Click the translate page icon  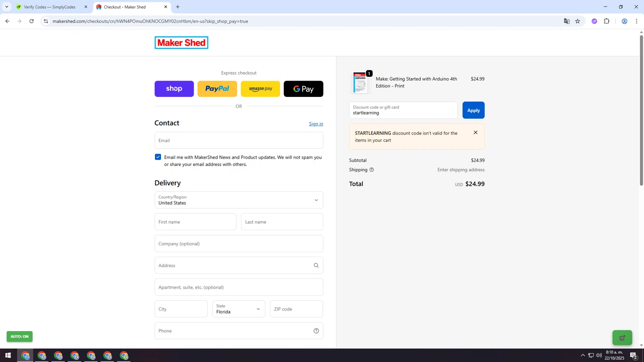(x=567, y=21)
